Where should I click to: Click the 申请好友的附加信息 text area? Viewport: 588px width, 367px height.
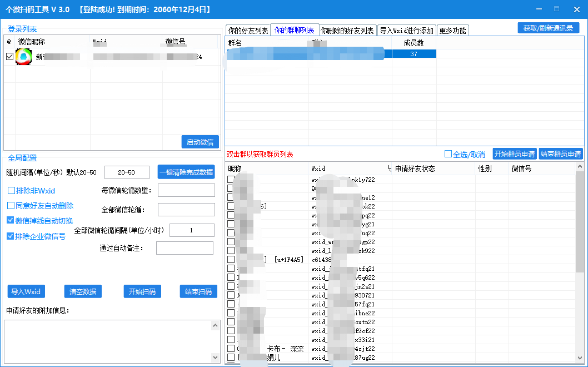coord(108,341)
